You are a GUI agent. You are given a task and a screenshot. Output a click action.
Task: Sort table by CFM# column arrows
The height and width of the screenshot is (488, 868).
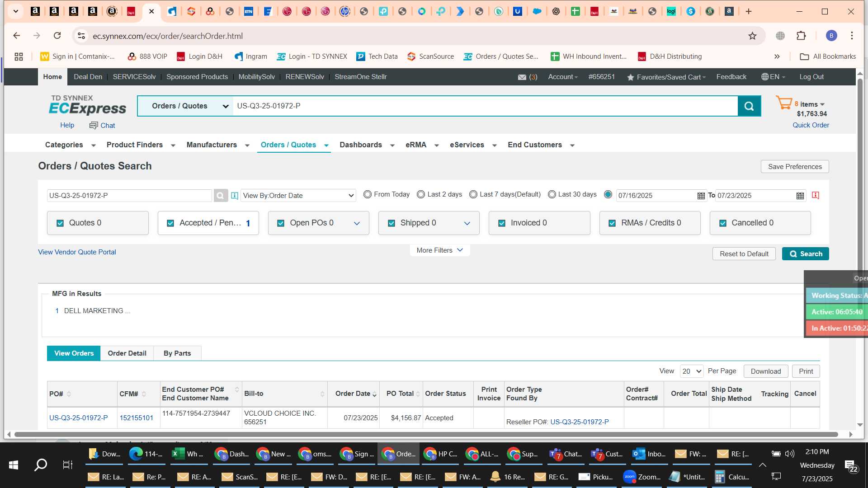click(144, 394)
